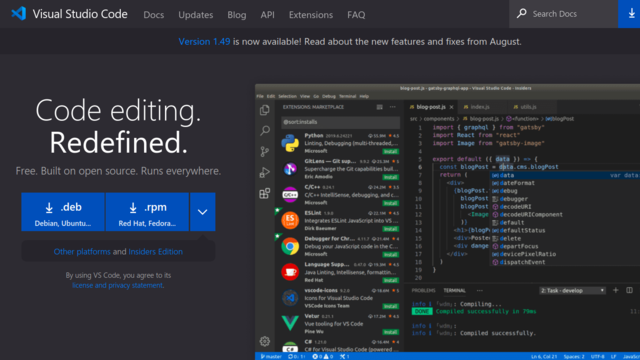Click the filter icon in the Extensions panel header
The image size is (640, 360).
tap(380, 107)
